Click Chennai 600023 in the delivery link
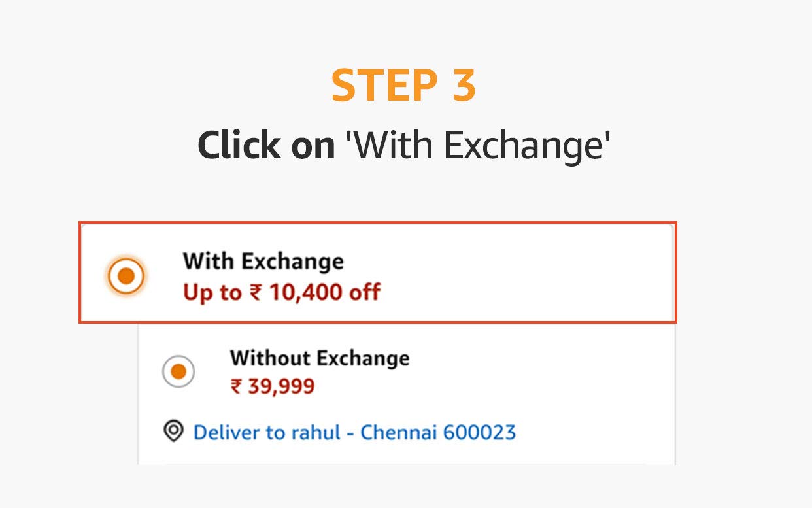This screenshot has width=812, height=508. (x=438, y=432)
